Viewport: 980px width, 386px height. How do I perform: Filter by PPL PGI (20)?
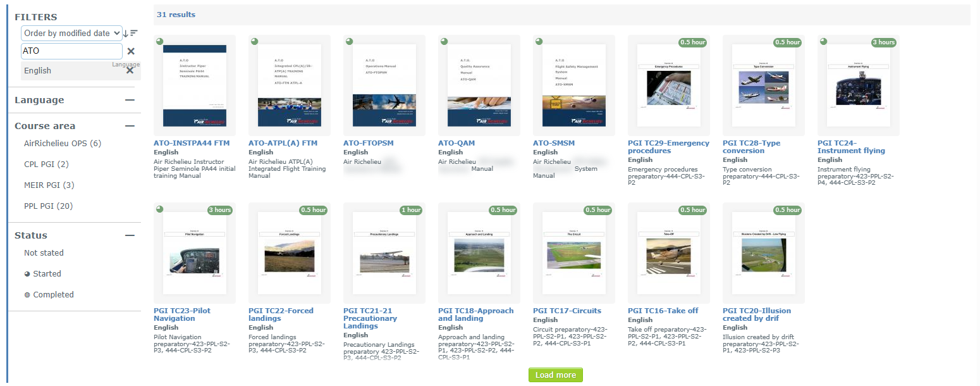pos(49,206)
